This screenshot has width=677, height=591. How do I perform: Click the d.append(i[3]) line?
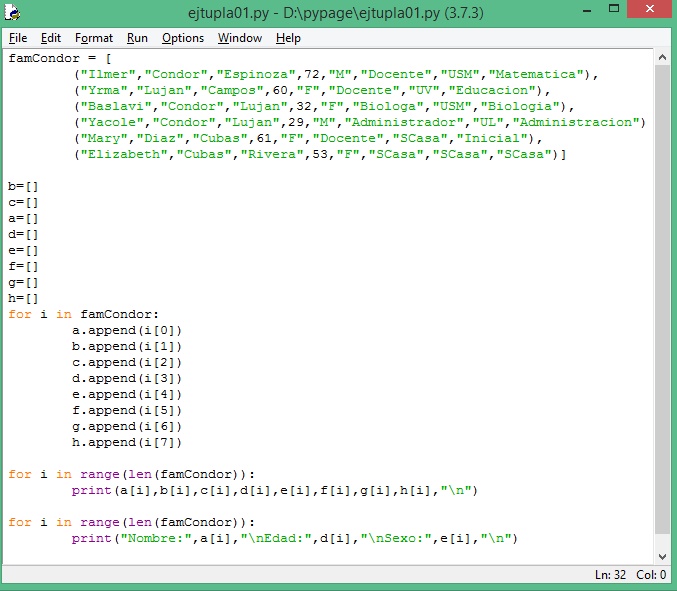pyautogui.click(x=127, y=378)
